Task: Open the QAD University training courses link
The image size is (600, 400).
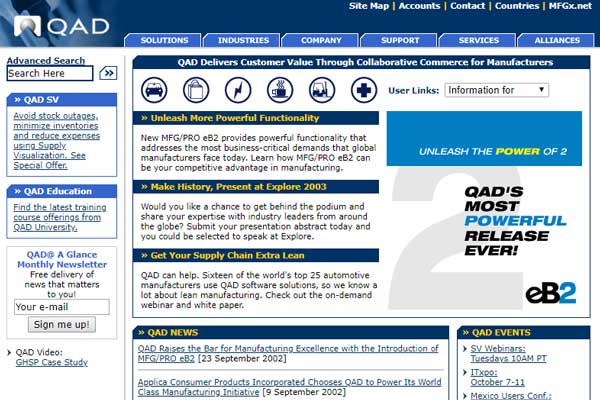Action: (x=60, y=217)
